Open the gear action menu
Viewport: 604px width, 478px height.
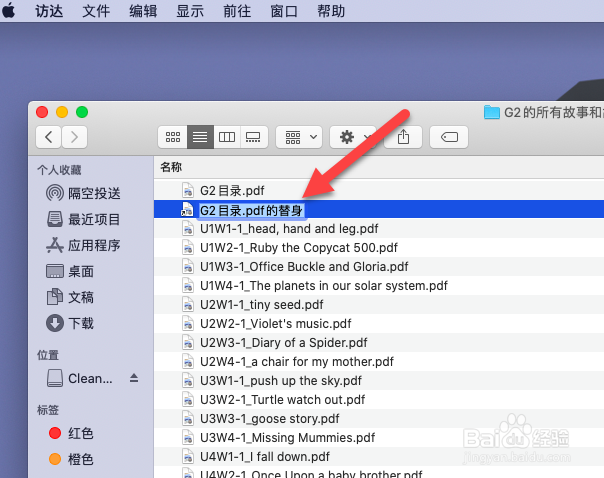353,137
